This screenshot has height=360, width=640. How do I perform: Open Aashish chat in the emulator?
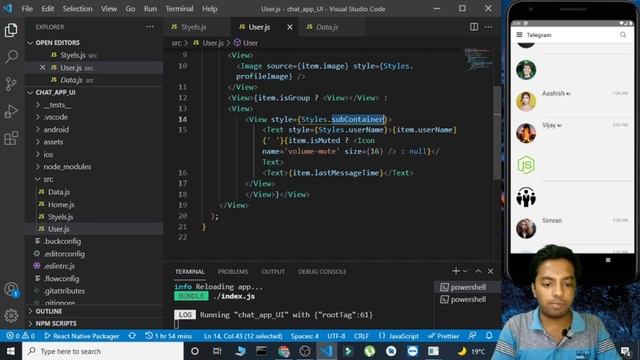(x=572, y=101)
